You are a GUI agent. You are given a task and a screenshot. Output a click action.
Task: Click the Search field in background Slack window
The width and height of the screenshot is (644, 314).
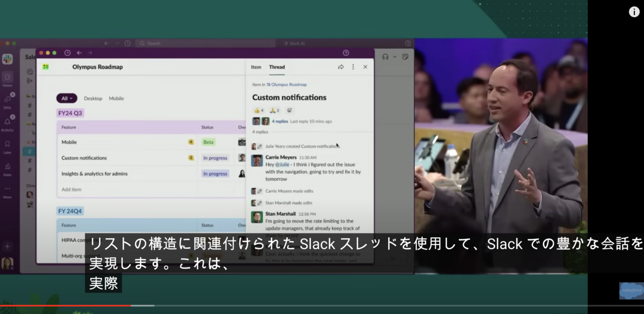207,43
